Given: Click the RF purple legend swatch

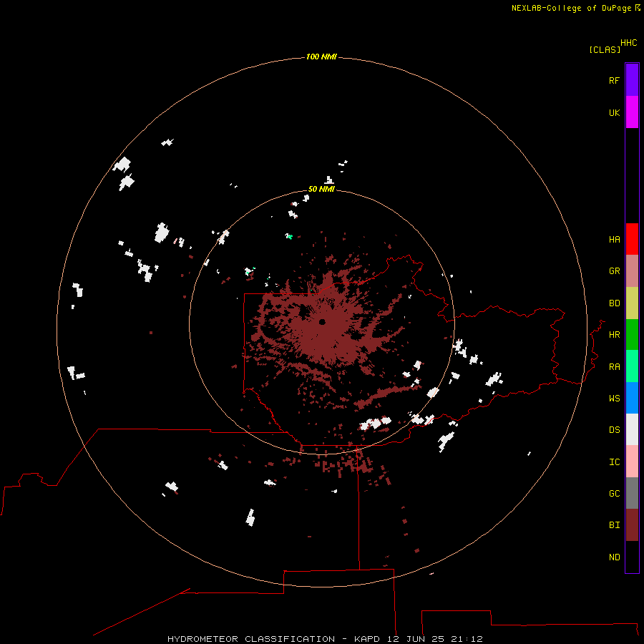Looking at the screenshot, I should point(632,80).
